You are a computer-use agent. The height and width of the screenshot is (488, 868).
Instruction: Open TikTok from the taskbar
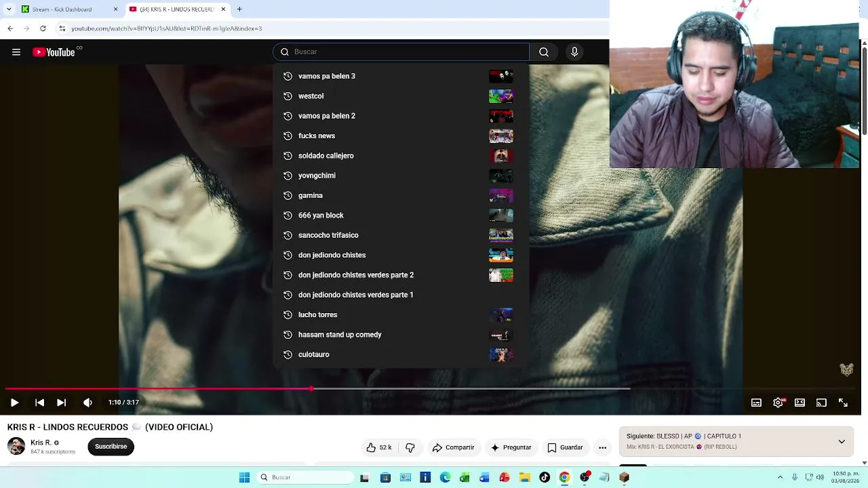pos(545,478)
